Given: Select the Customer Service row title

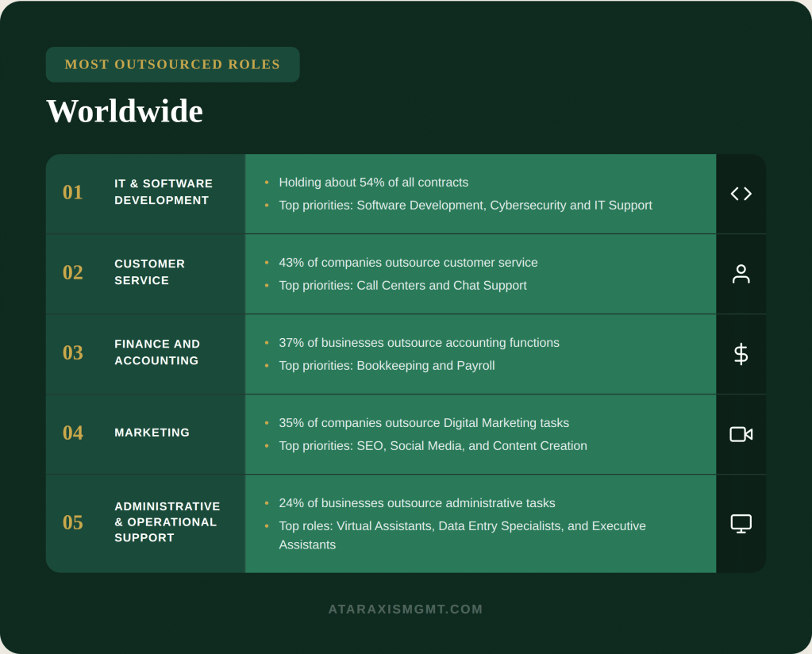Looking at the screenshot, I should pyautogui.click(x=149, y=272).
